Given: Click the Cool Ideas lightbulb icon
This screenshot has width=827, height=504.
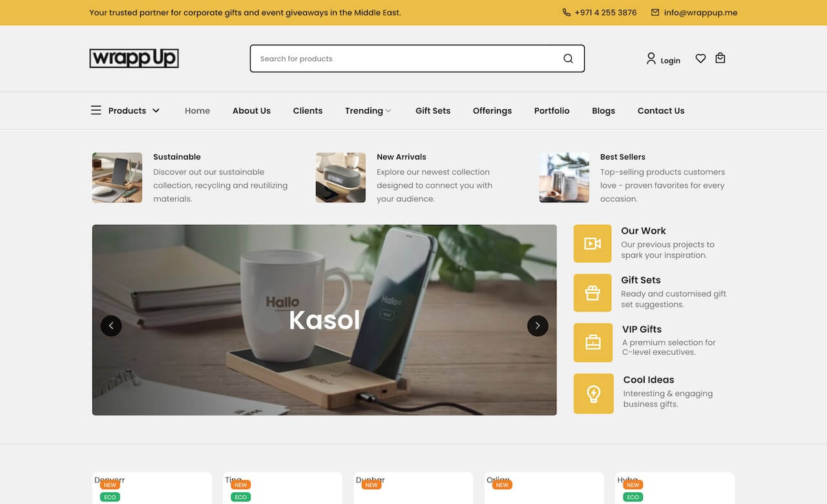Looking at the screenshot, I should 594,394.
